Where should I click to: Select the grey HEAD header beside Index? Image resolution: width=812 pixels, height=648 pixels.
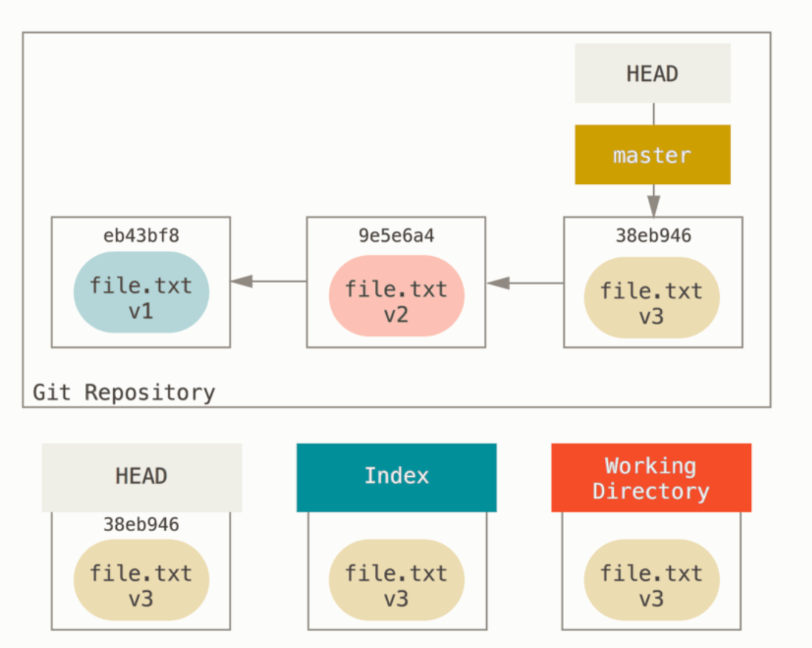[x=141, y=477]
